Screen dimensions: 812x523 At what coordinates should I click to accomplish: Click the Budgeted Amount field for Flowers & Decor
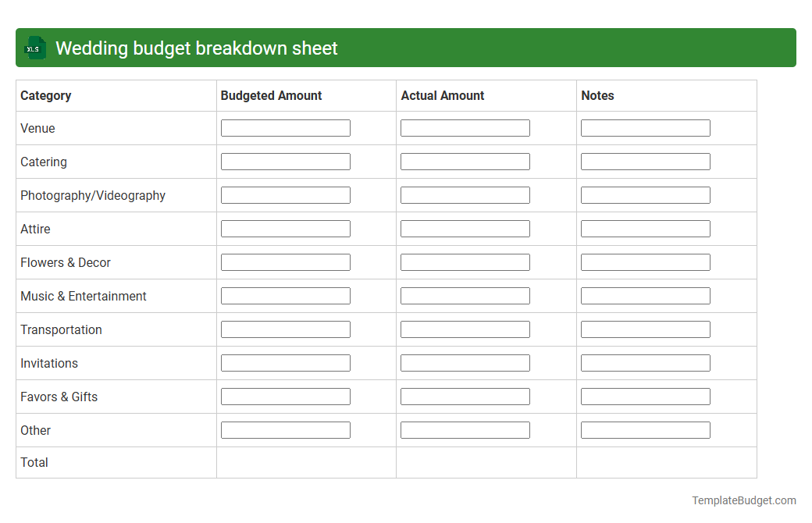point(285,261)
